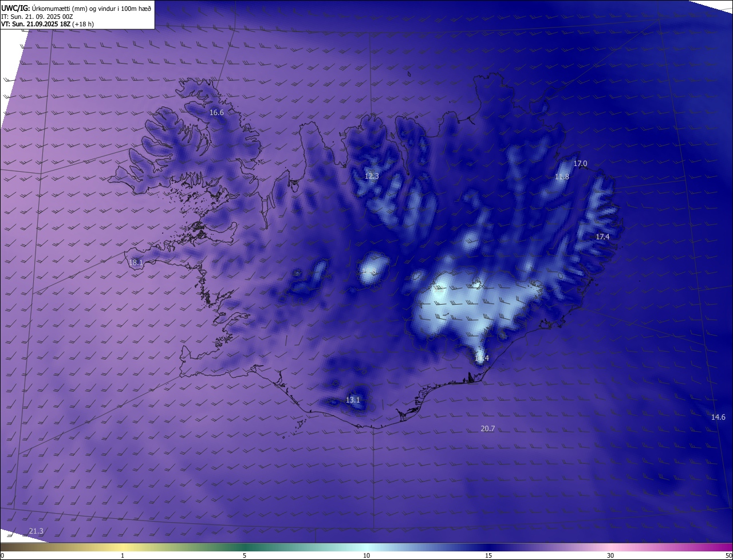Click the 10 label on the color scale
The height and width of the screenshot is (560, 733).
click(x=366, y=555)
